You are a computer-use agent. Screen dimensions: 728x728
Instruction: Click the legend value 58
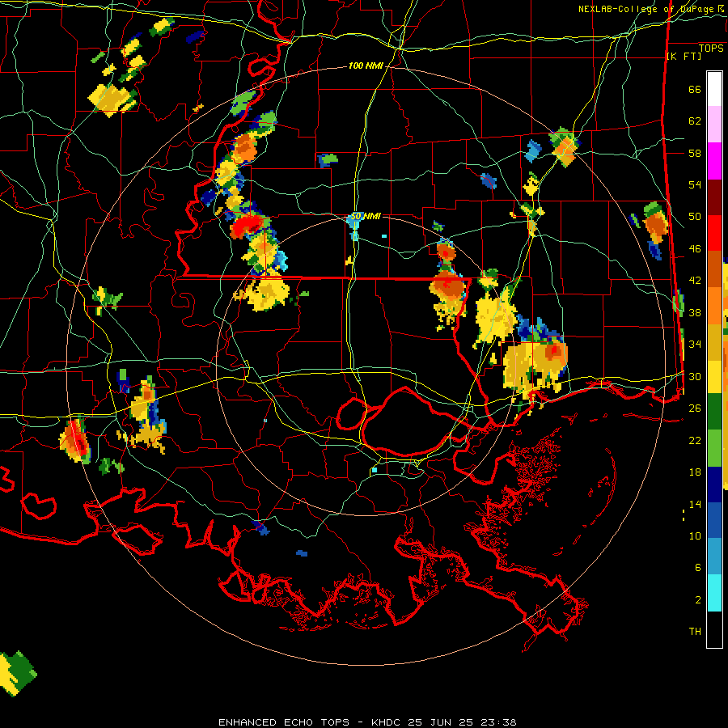coord(695,153)
